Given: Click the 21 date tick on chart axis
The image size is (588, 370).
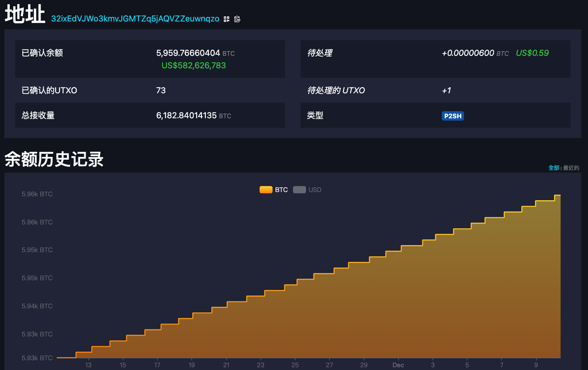Looking at the screenshot, I should pyautogui.click(x=226, y=365).
